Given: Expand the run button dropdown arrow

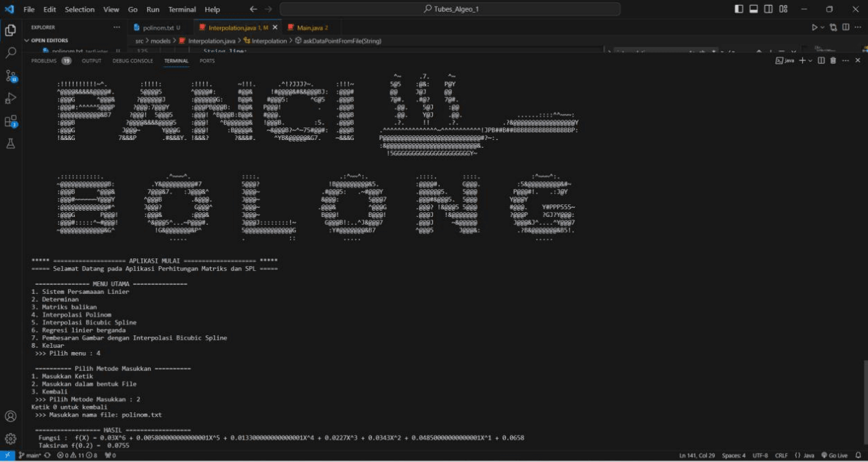Looking at the screenshot, I should 822,27.
